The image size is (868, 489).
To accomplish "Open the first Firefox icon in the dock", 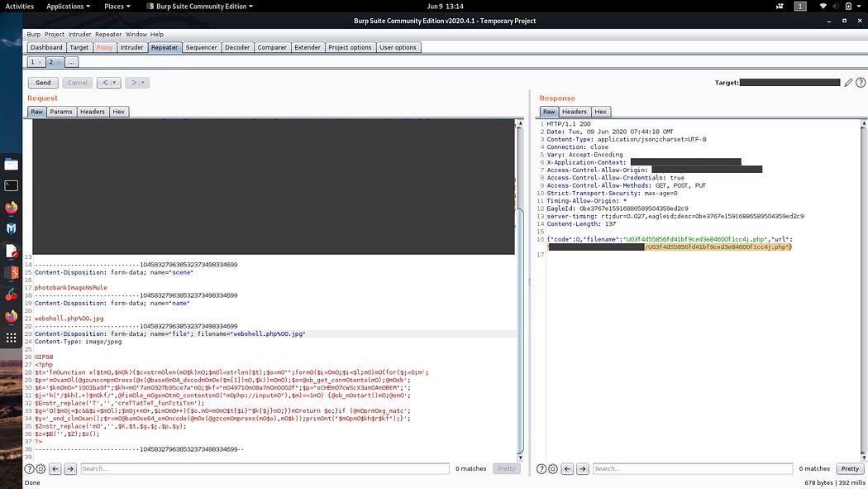I will [11, 207].
